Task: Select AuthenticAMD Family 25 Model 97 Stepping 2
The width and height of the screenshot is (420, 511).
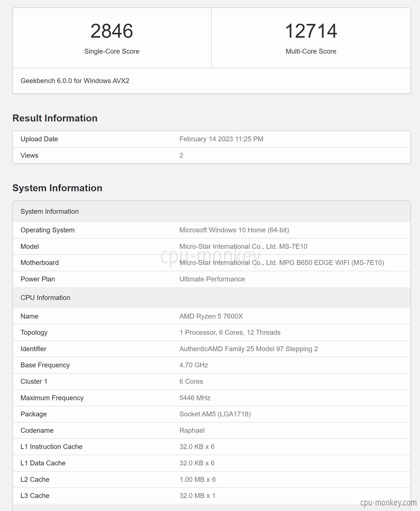Action: pyautogui.click(x=248, y=349)
